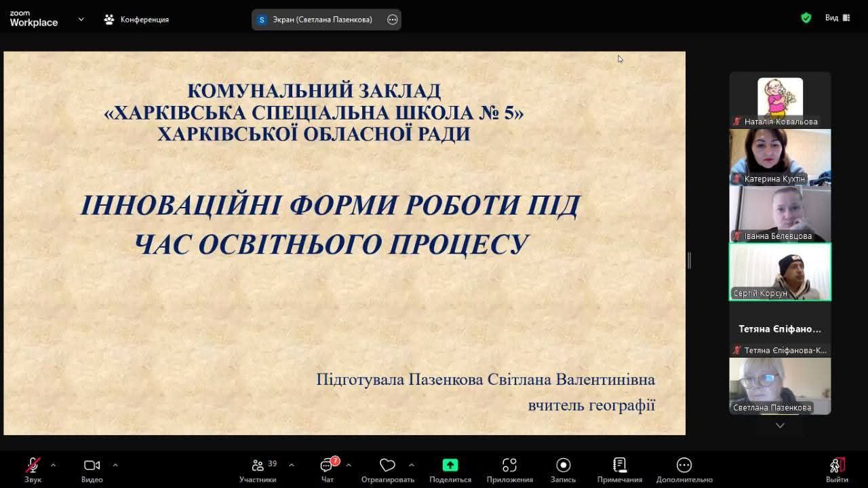Screen dimensions: 868x488
Task: Click the green Поделиться share screen icon
Action: (450, 466)
